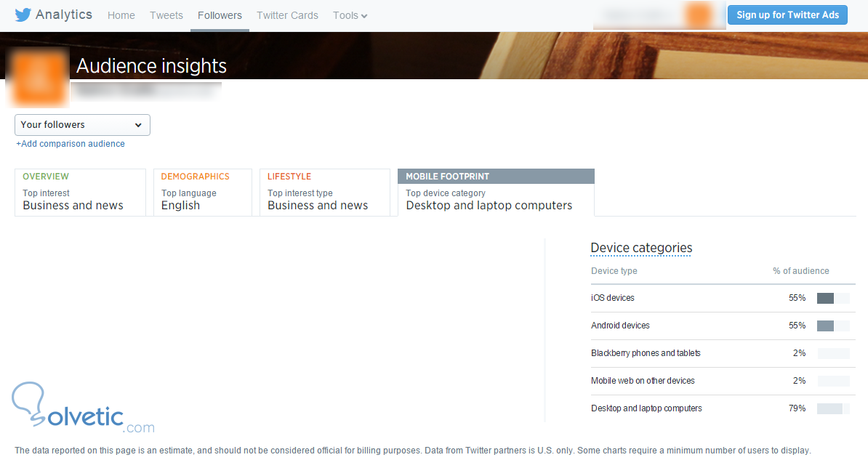Image resolution: width=868 pixels, height=468 pixels.
Task: Expand the Tools dropdown menu
Action: (x=350, y=15)
